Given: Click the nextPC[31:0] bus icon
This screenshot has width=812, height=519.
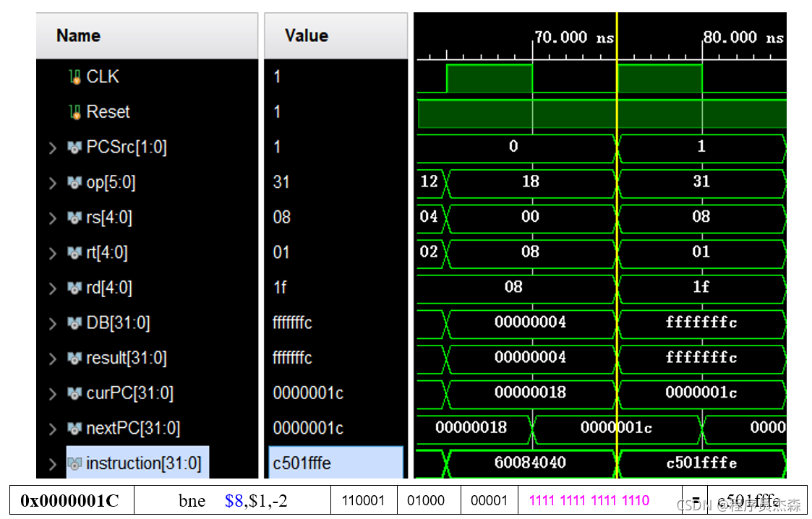Looking at the screenshot, I should pos(74,429).
